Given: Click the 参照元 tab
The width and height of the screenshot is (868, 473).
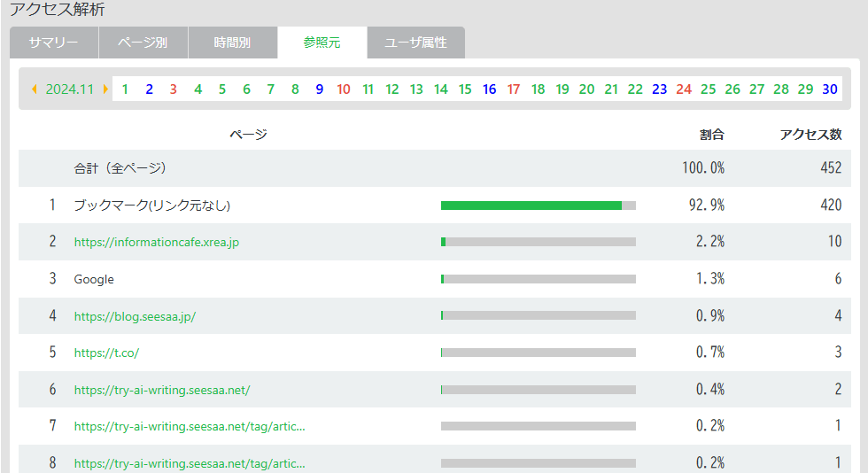Looking at the screenshot, I should click(322, 43).
